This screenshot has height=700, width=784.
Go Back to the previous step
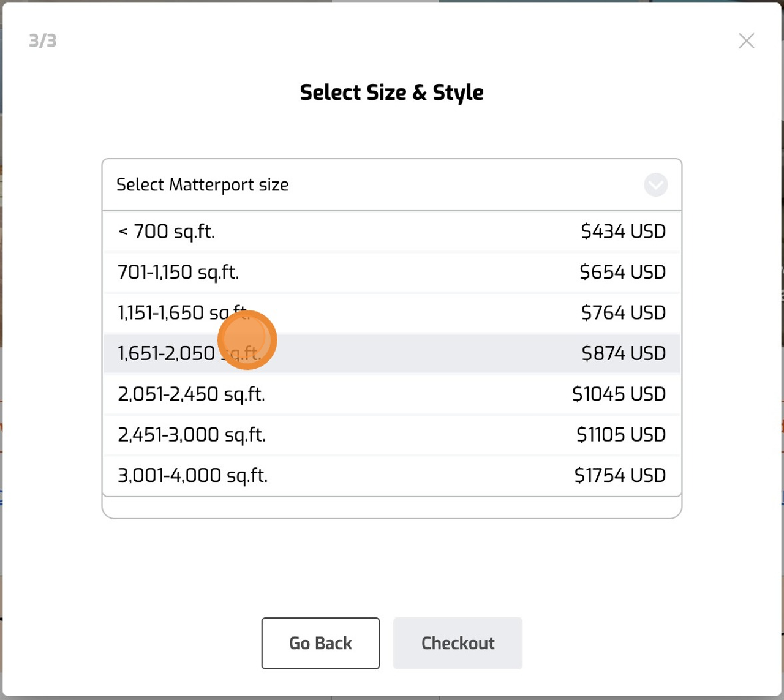tap(320, 643)
